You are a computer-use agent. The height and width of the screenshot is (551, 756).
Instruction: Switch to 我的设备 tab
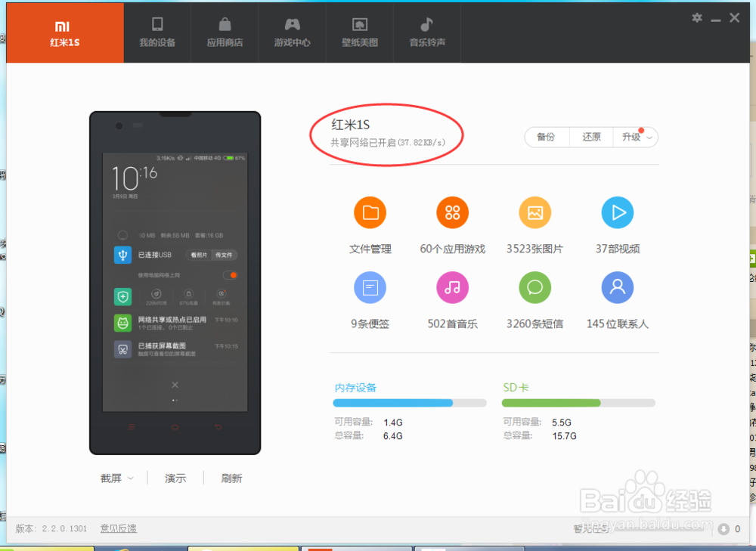(157, 33)
